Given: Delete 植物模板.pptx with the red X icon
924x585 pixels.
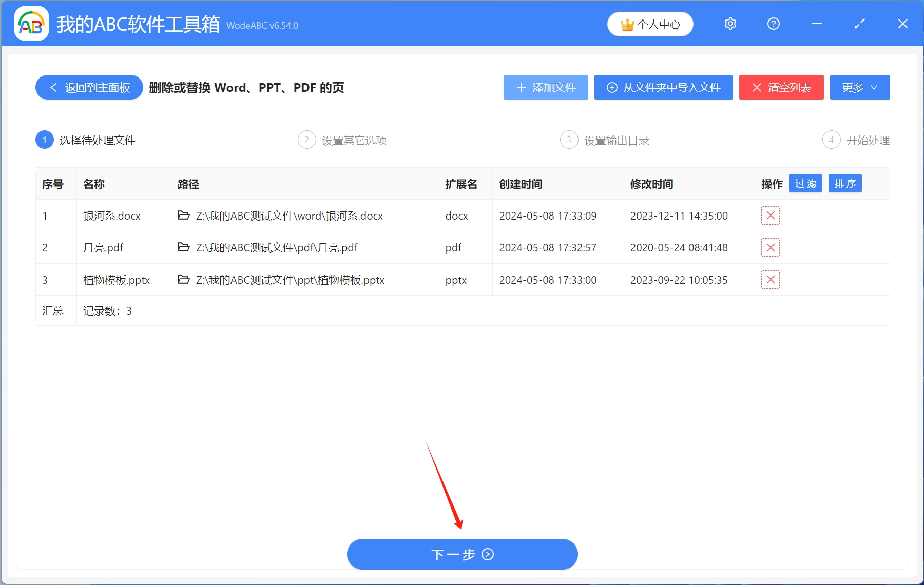Looking at the screenshot, I should (770, 280).
